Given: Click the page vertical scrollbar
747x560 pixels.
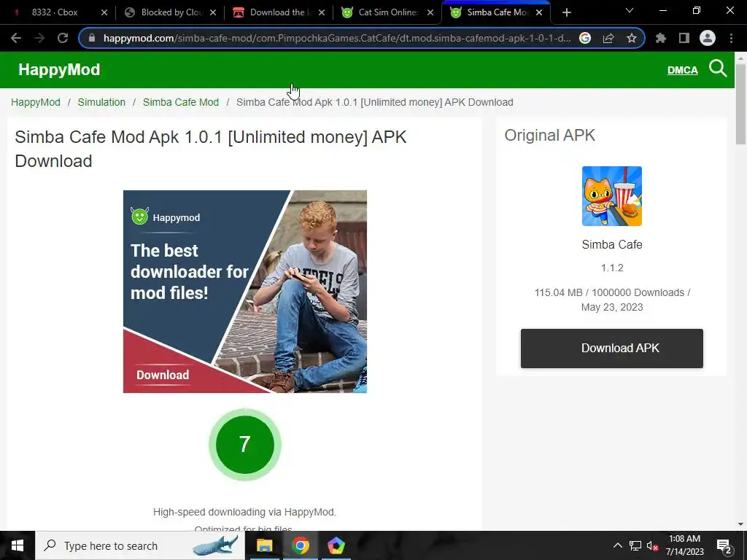Looking at the screenshot, I should click(740, 104).
